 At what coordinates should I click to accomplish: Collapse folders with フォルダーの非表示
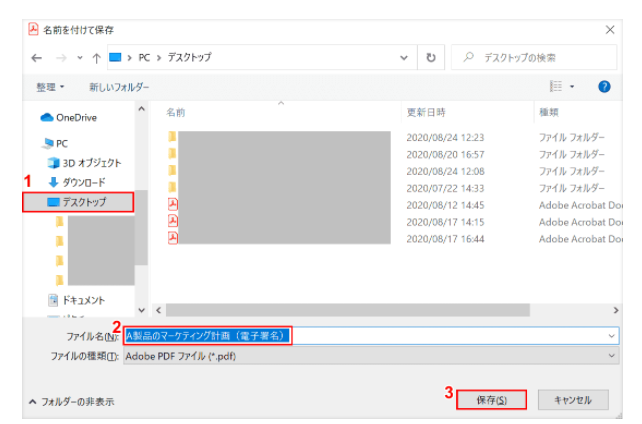[x=70, y=401]
